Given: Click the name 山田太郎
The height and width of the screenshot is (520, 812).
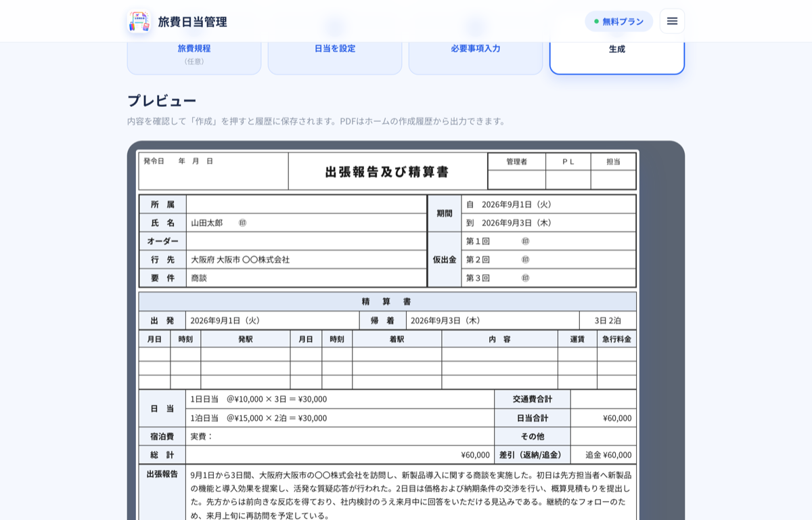Looking at the screenshot, I should tap(206, 223).
